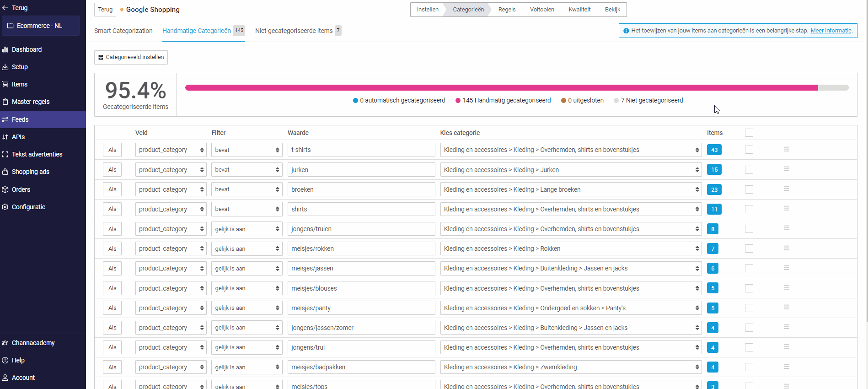Click blue 'automatisch gecategoriseerd' legend dot
This screenshot has width=868, height=389.
click(355, 101)
